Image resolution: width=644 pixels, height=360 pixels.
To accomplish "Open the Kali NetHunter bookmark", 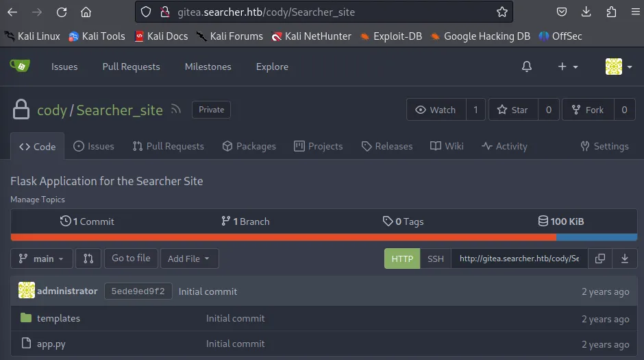I will (x=311, y=36).
